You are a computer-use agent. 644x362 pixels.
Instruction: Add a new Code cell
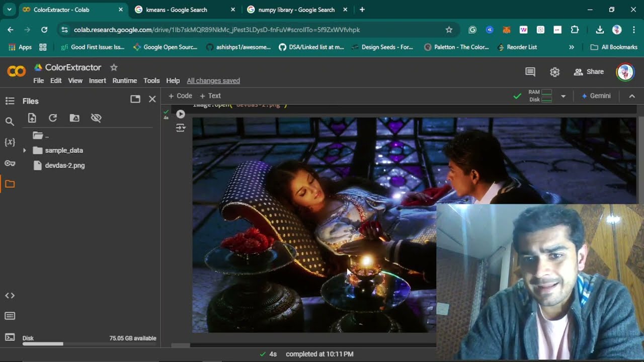180,96
